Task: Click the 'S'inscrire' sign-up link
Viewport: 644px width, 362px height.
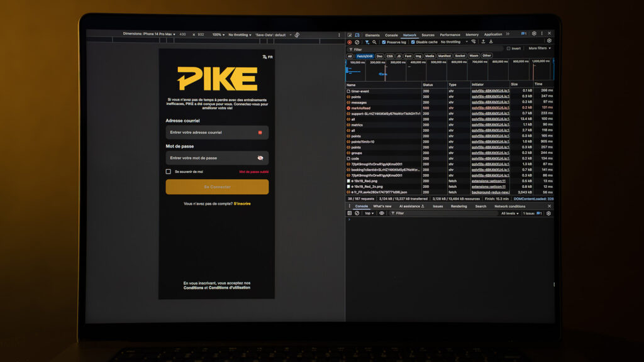Action: pyautogui.click(x=242, y=204)
